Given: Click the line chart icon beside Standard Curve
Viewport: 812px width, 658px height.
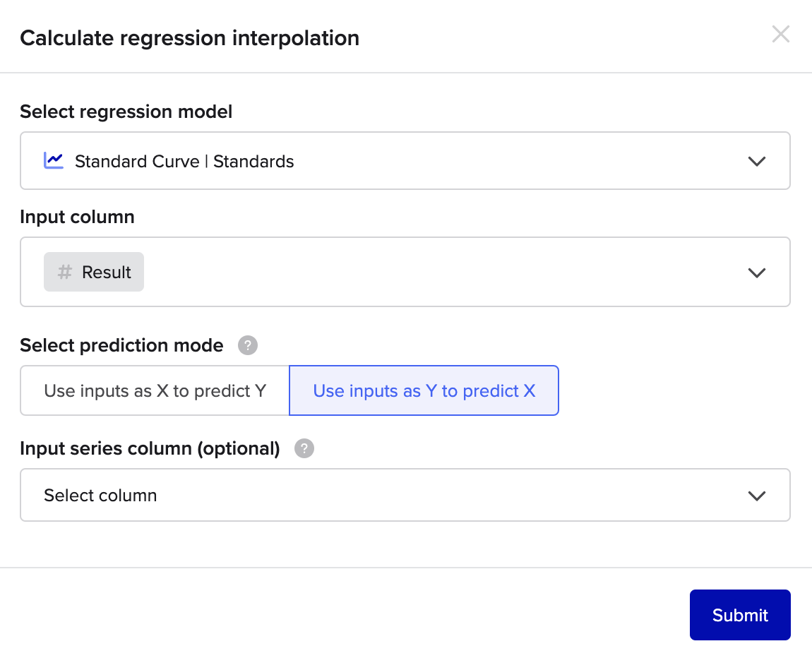Looking at the screenshot, I should click(54, 161).
